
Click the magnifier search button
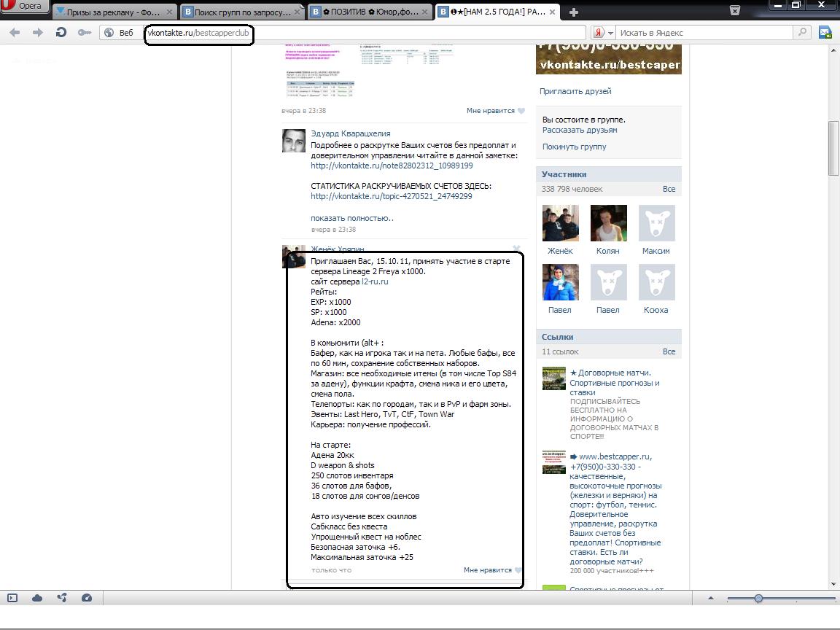click(802, 32)
